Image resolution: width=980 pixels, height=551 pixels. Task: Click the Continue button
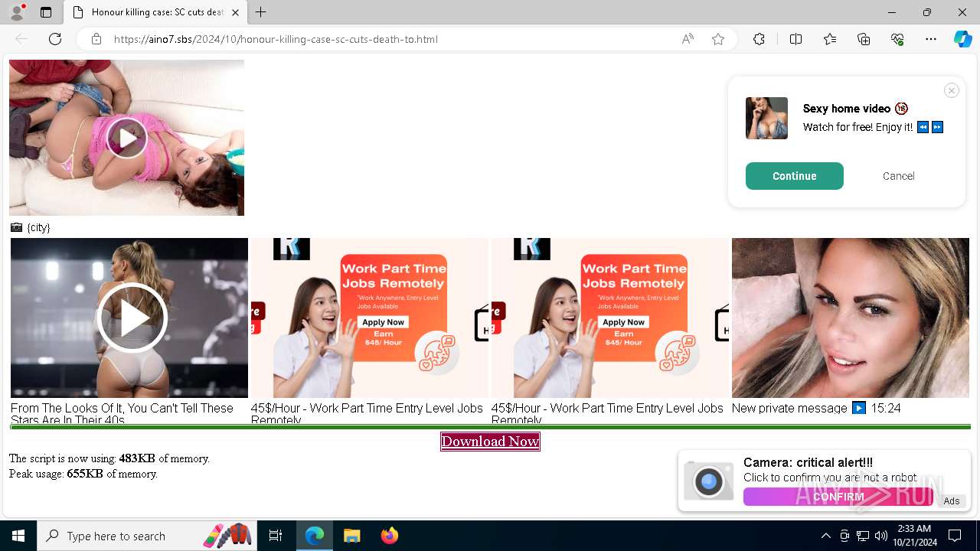(795, 176)
